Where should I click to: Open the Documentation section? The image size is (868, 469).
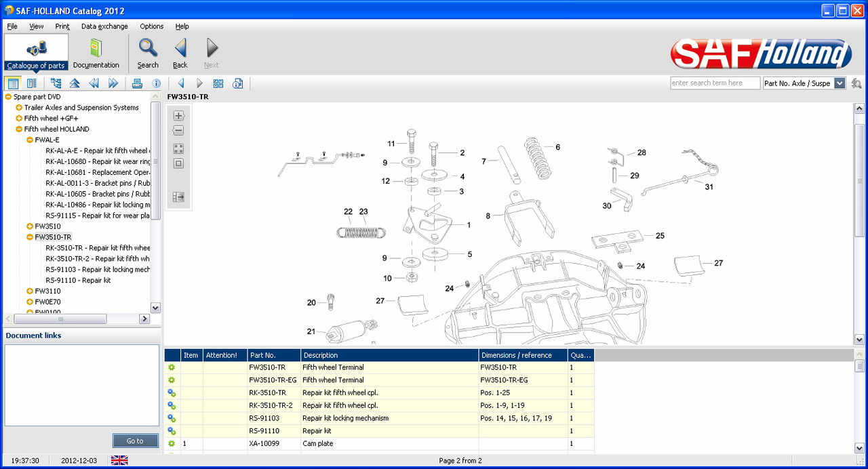(96, 52)
